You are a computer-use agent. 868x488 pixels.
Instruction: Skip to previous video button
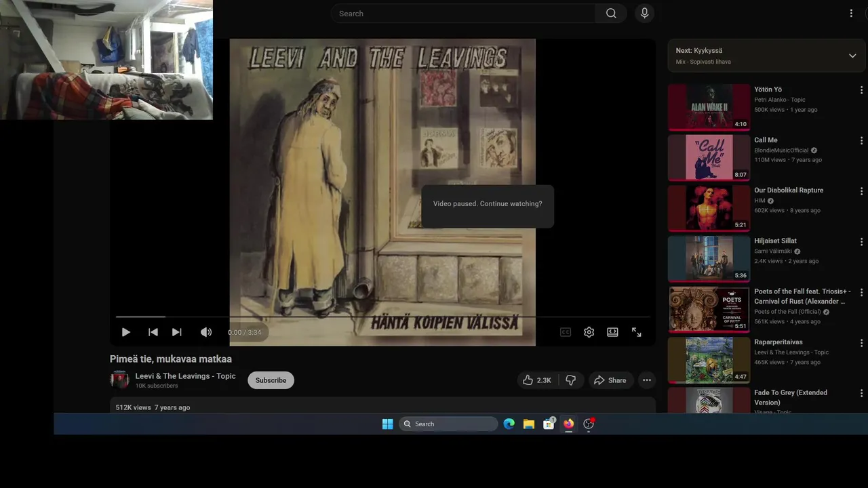pyautogui.click(x=153, y=332)
